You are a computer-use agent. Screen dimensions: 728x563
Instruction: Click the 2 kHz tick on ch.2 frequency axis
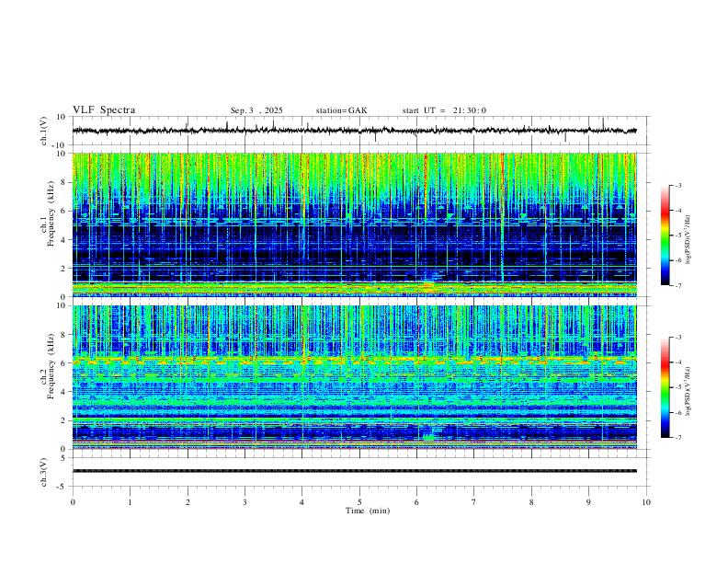(x=64, y=420)
